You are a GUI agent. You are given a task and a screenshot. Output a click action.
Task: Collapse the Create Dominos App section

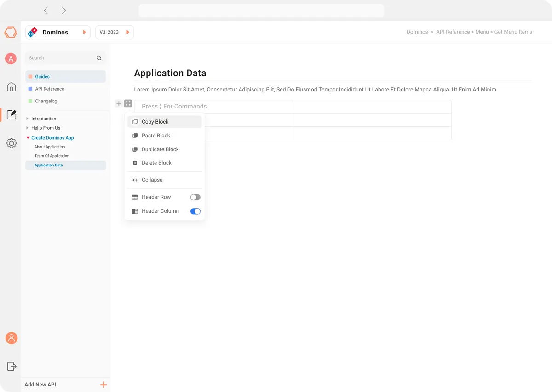tap(28, 138)
